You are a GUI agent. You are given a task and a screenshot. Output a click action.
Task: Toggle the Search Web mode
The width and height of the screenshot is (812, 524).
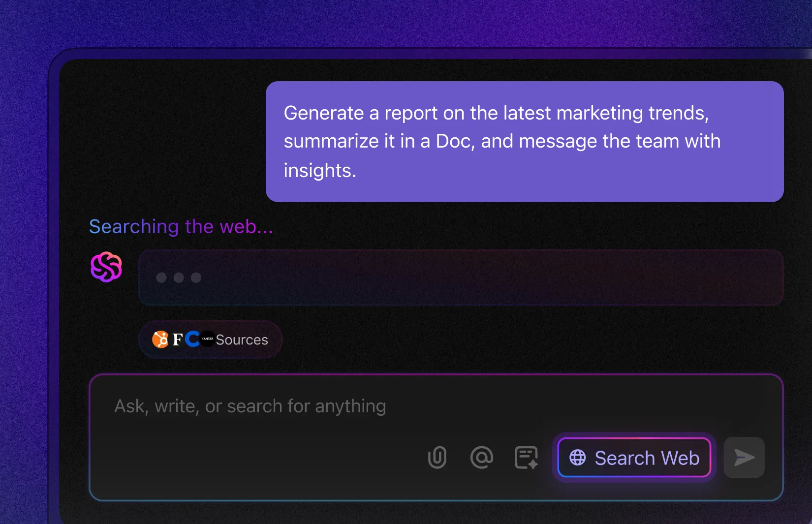click(x=634, y=458)
